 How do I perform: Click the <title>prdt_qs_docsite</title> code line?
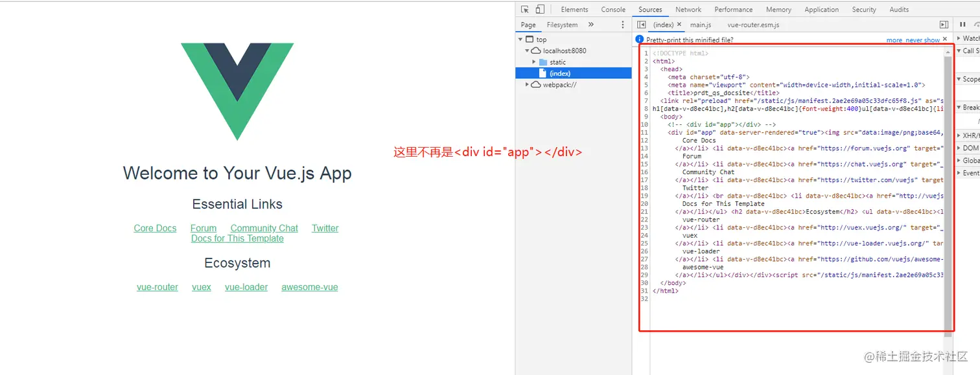723,93
